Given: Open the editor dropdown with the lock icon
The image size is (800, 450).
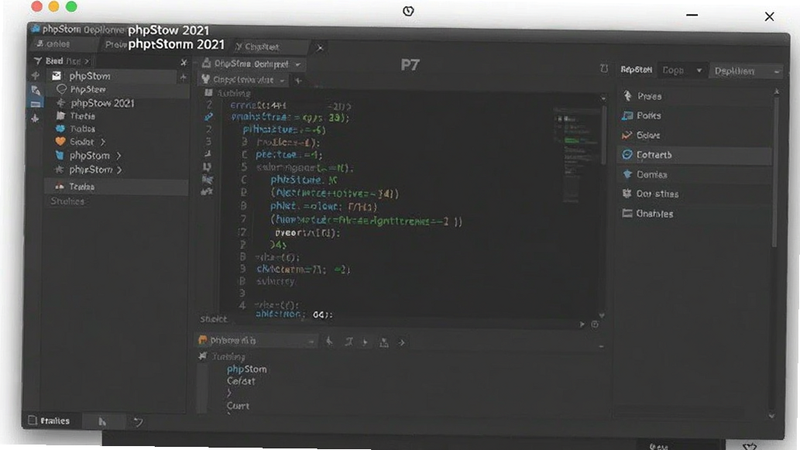Looking at the screenshot, I should pyautogui.click(x=251, y=64).
